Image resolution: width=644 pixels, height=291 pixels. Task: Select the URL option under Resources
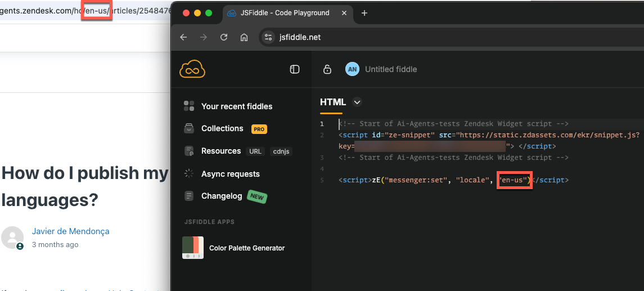click(255, 151)
